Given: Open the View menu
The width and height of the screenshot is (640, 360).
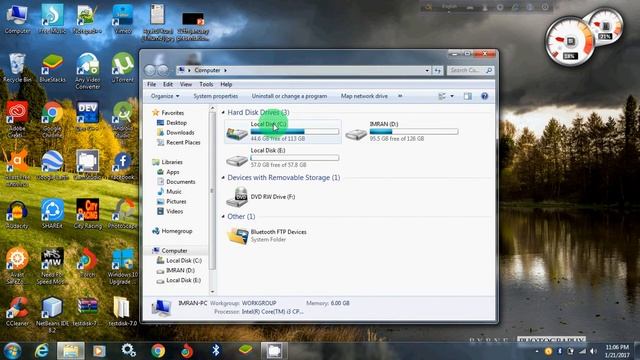Looking at the screenshot, I should coord(186,84).
